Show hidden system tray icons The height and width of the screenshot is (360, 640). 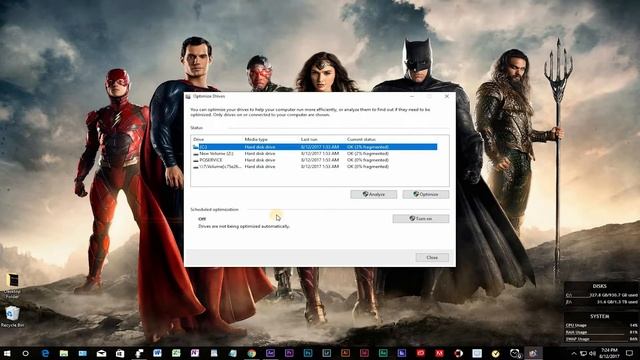[x=574, y=353]
